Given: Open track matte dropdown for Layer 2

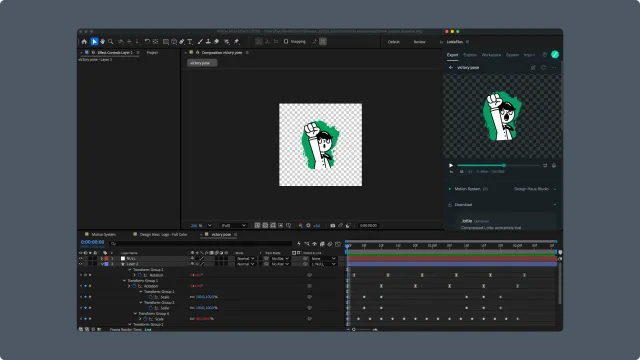Looking at the screenshot, I should [280, 264].
